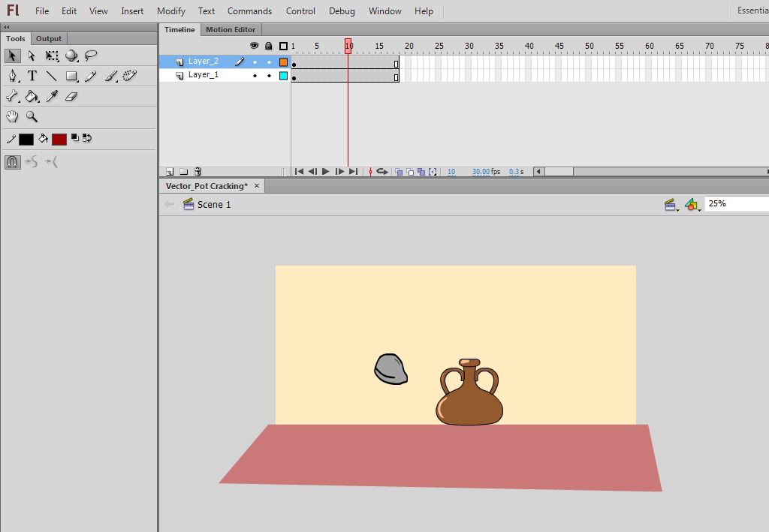
Task: Click the Scene 1 breadcrumb link
Action: tap(213, 204)
